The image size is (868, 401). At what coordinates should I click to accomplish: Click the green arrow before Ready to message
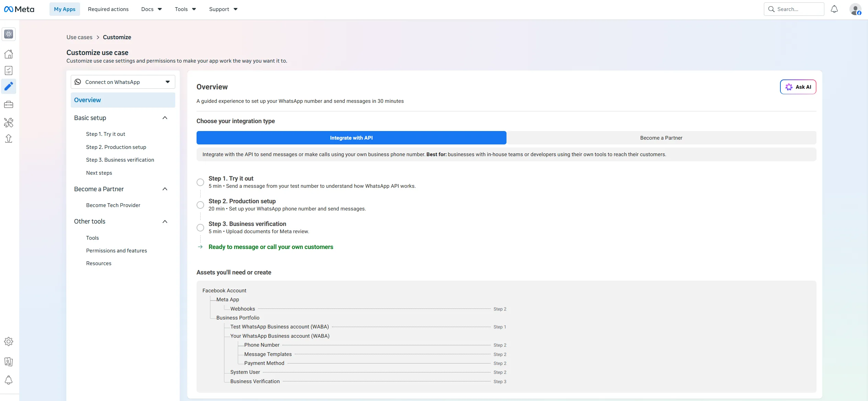(x=200, y=247)
